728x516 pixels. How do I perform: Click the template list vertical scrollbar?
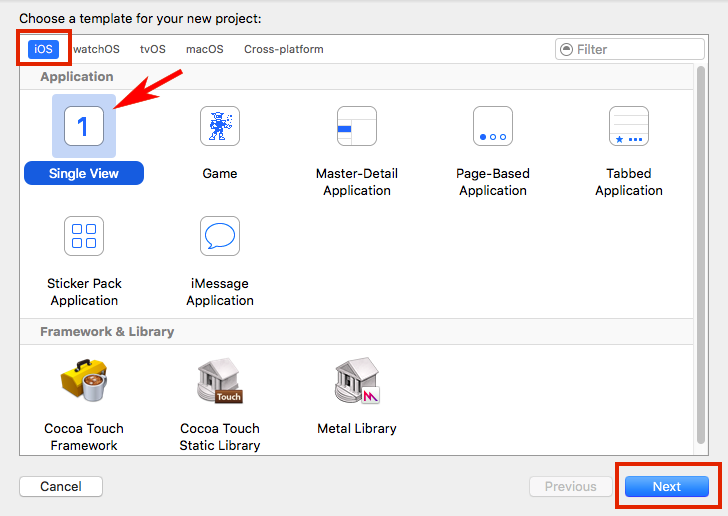click(701, 255)
